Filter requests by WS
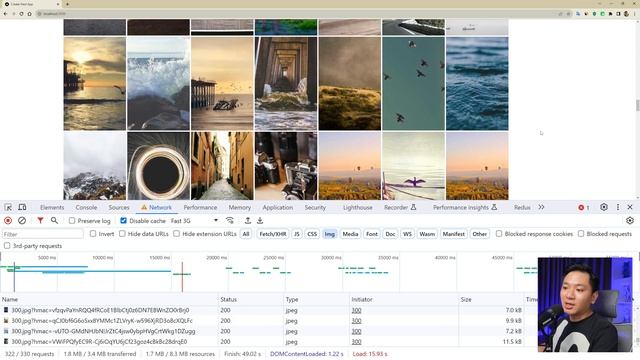 407,234
